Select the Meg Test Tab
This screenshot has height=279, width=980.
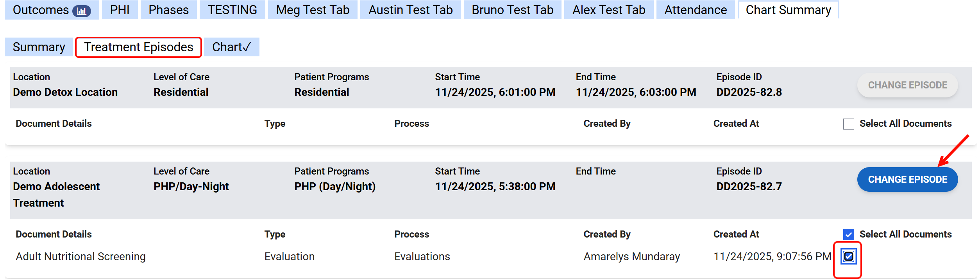click(x=313, y=10)
